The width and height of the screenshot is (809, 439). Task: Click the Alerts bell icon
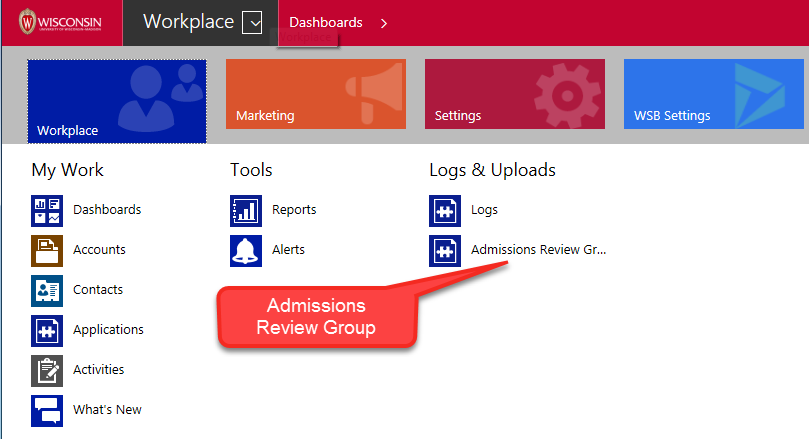246,250
